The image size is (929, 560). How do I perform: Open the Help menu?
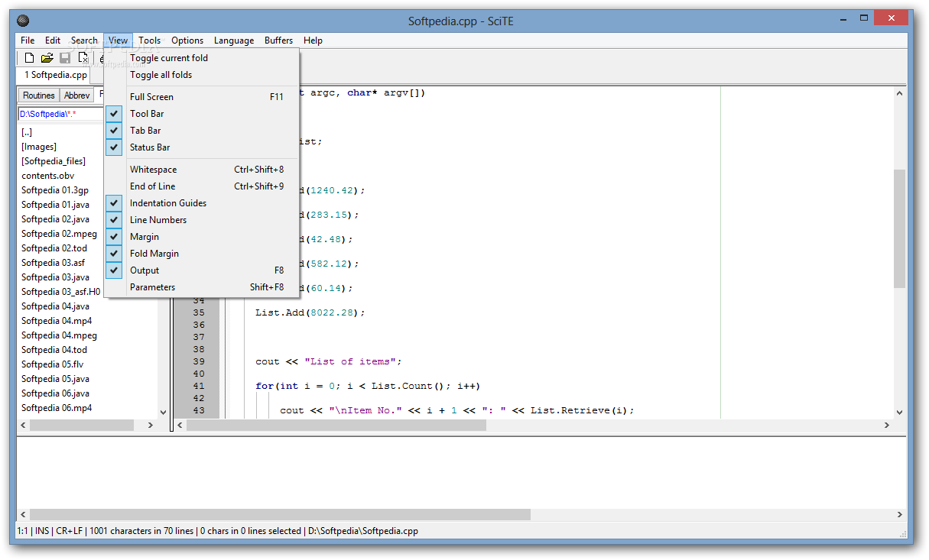(x=313, y=40)
